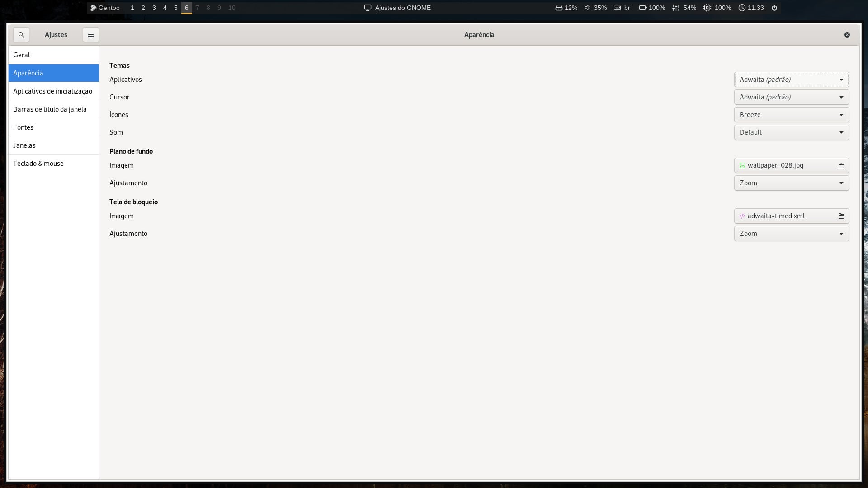
Task: Select Aparência in the left sidebar
Action: click(x=53, y=73)
